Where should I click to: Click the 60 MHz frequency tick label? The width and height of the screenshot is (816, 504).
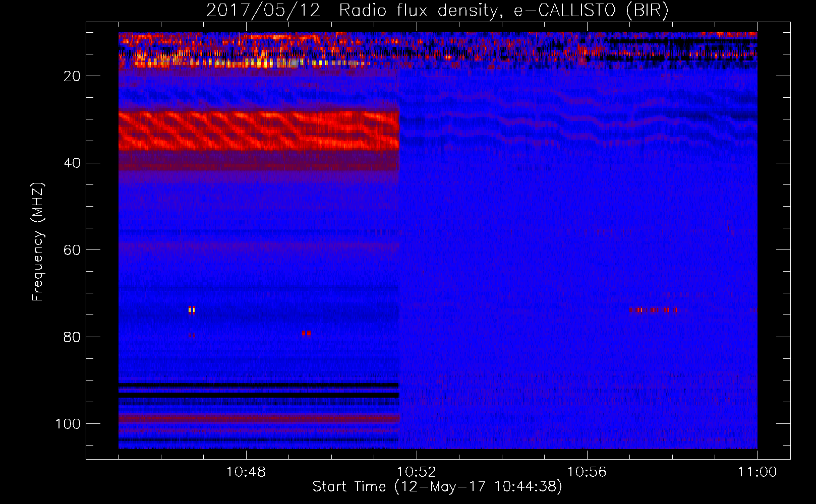(x=73, y=250)
